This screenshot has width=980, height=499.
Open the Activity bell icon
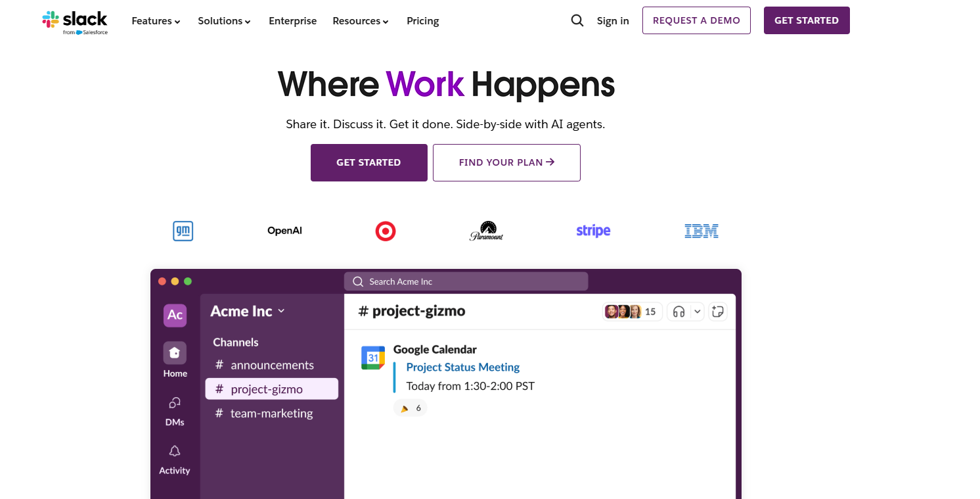174,452
